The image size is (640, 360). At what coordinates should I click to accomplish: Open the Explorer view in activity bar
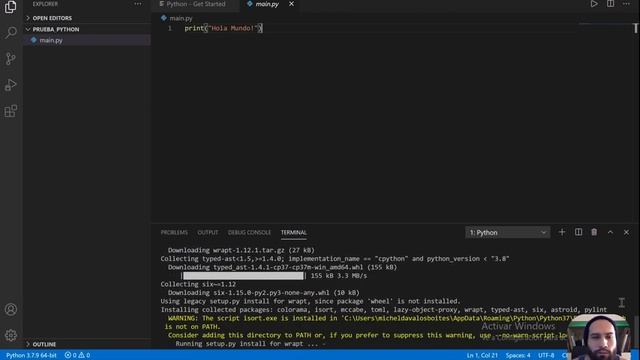click(x=11, y=7)
